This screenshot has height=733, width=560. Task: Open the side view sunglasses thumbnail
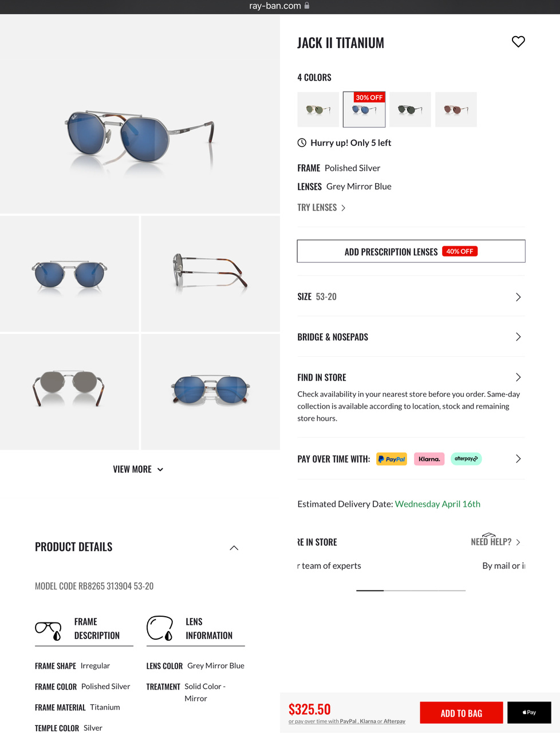210,273
